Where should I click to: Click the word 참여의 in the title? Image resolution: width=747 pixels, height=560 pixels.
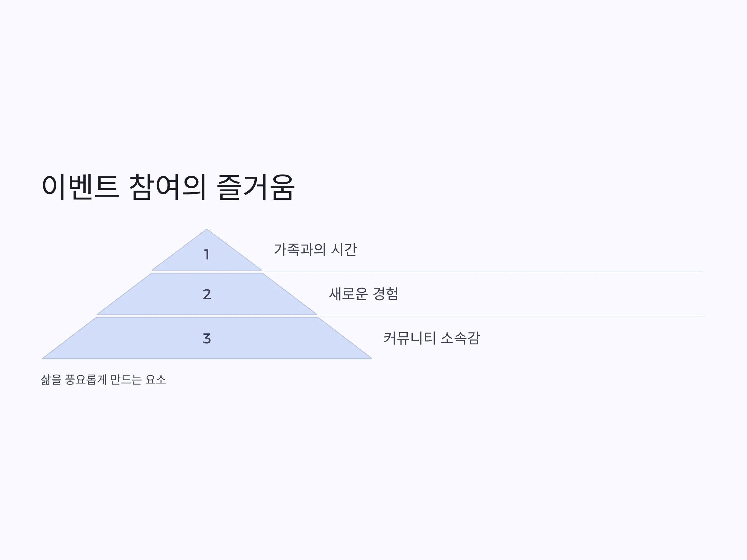[x=167, y=187]
